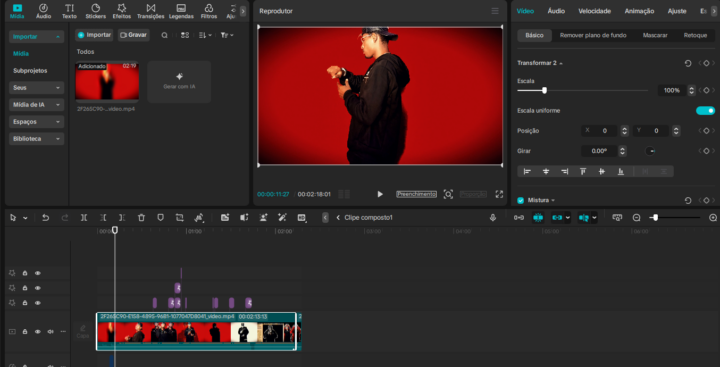The image size is (720, 367).
Task: Open the Áudio media tab
Action: pos(44,11)
